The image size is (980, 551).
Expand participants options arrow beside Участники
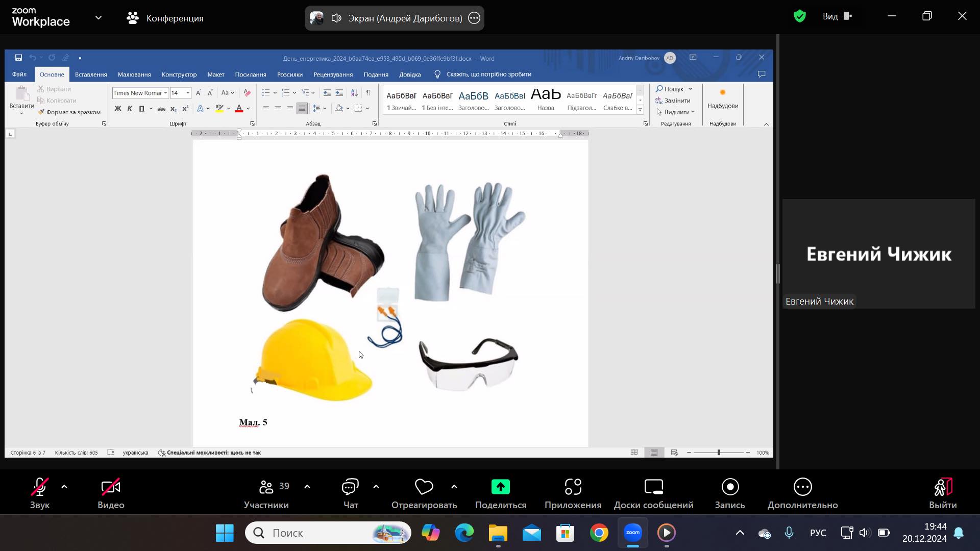pyautogui.click(x=307, y=487)
